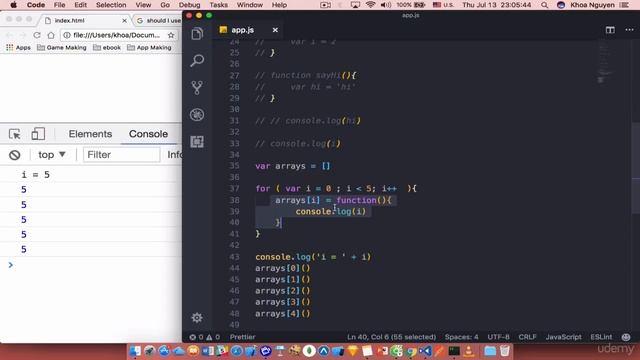Click 'i = 5' console output row

point(91,175)
